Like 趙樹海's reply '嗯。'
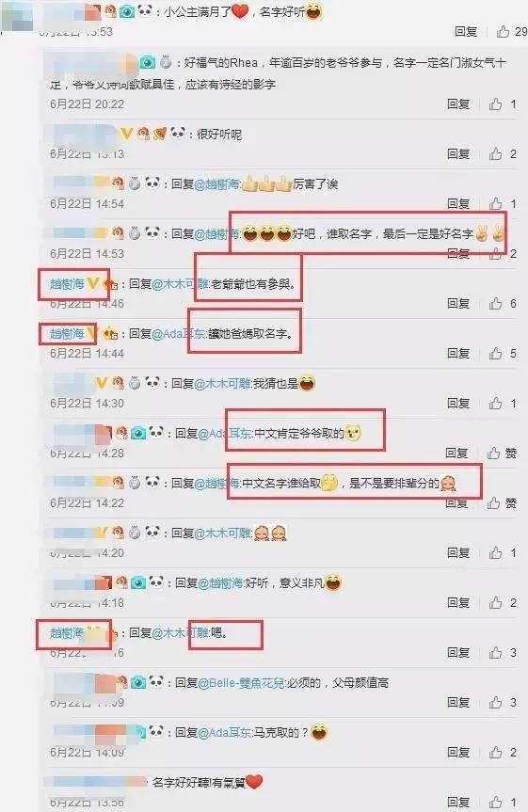528x812 pixels. (x=495, y=652)
